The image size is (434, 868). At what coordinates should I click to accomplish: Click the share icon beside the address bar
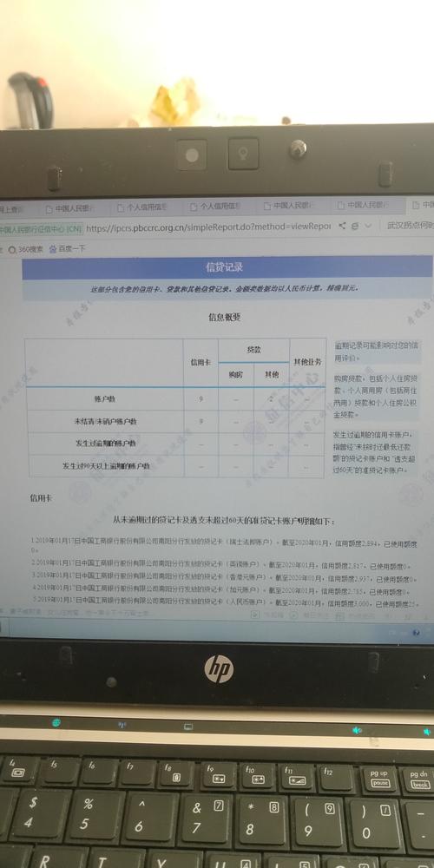pyautogui.click(x=342, y=226)
